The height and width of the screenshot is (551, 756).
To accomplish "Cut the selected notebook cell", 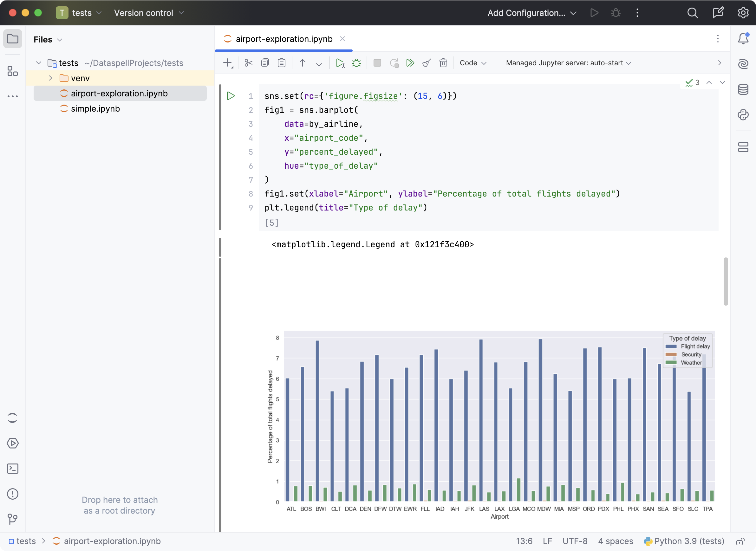I will coord(248,63).
